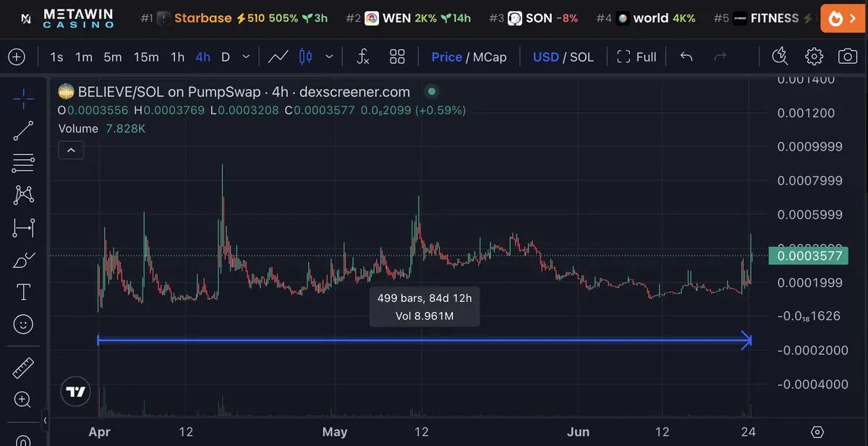The height and width of the screenshot is (446, 868).
Task: Select the brush drawing tool
Action: coord(23,260)
